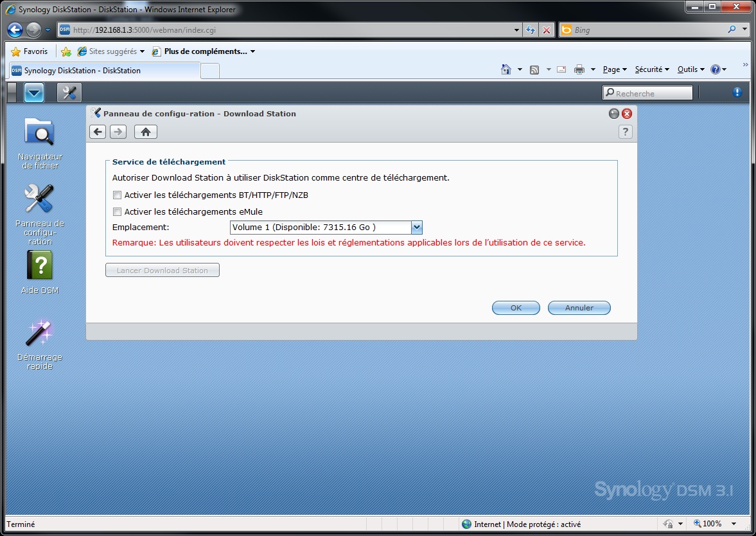Go back in the control panel window

point(98,132)
